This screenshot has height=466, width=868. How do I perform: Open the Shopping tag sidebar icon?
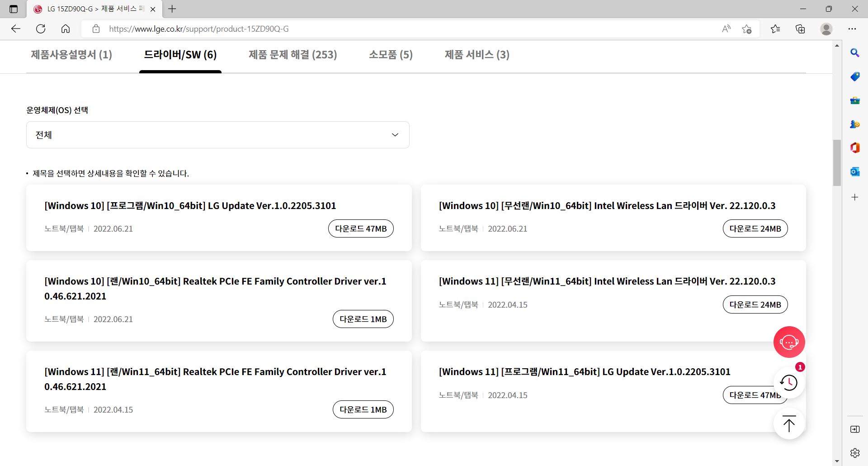855,76
